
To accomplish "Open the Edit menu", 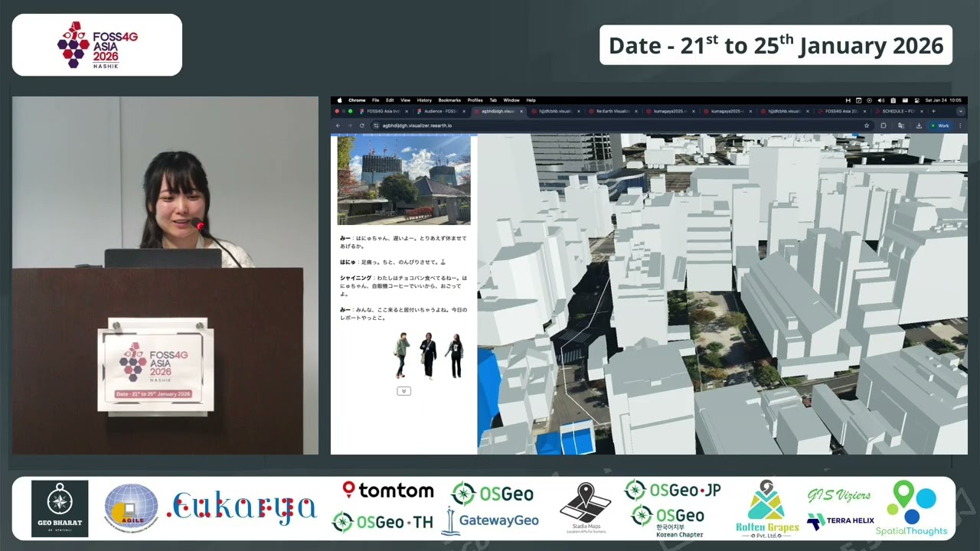I will click(390, 100).
